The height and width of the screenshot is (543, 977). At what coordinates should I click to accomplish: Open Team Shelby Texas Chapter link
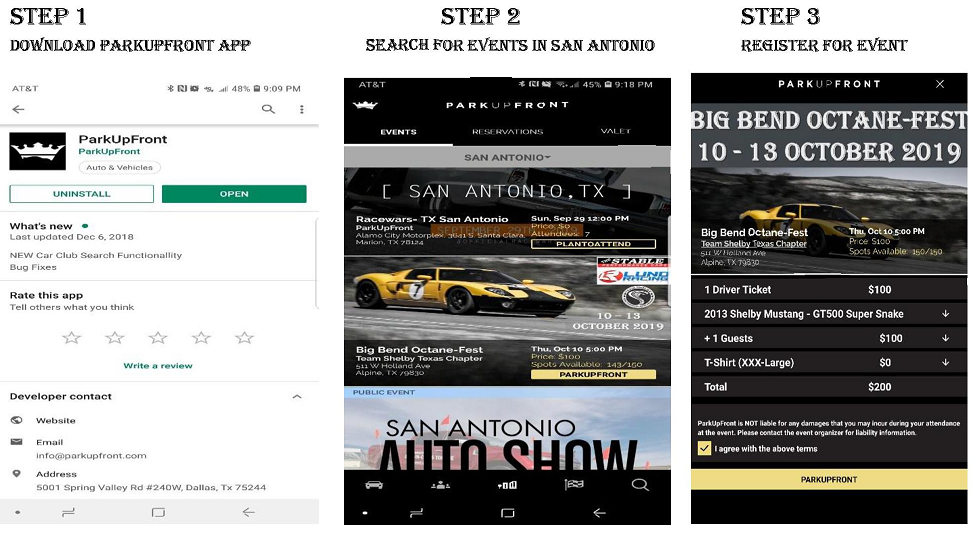pyautogui.click(x=753, y=244)
